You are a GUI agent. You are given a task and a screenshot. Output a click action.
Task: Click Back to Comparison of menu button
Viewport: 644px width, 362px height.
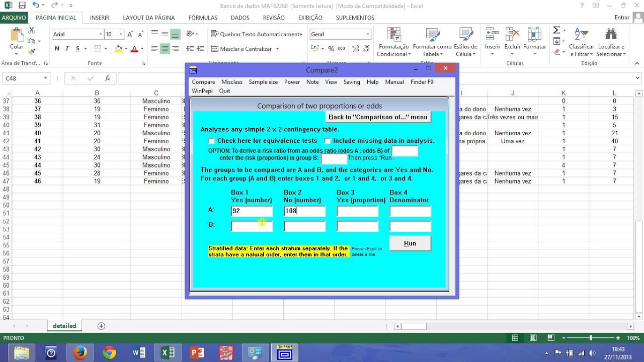[378, 117]
